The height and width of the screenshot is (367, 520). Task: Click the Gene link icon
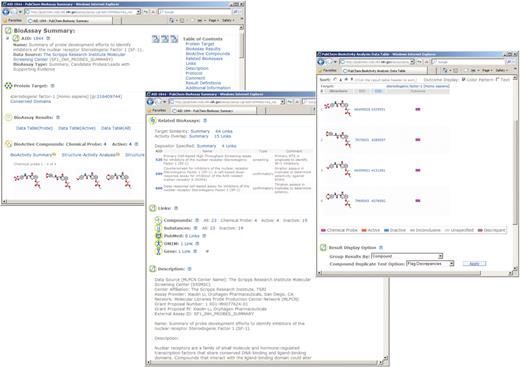pyautogui.click(x=158, y=251)
